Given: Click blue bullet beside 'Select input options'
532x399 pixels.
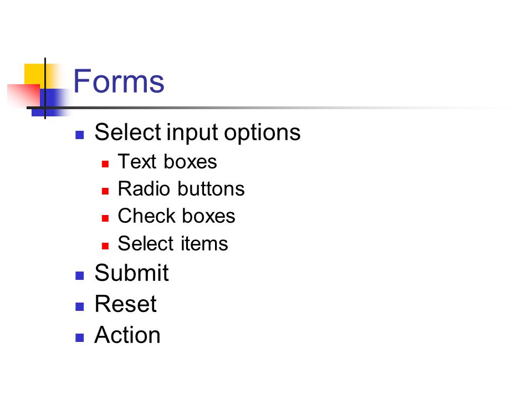Looking at the screenshot, I should click(x=80, y=135).
